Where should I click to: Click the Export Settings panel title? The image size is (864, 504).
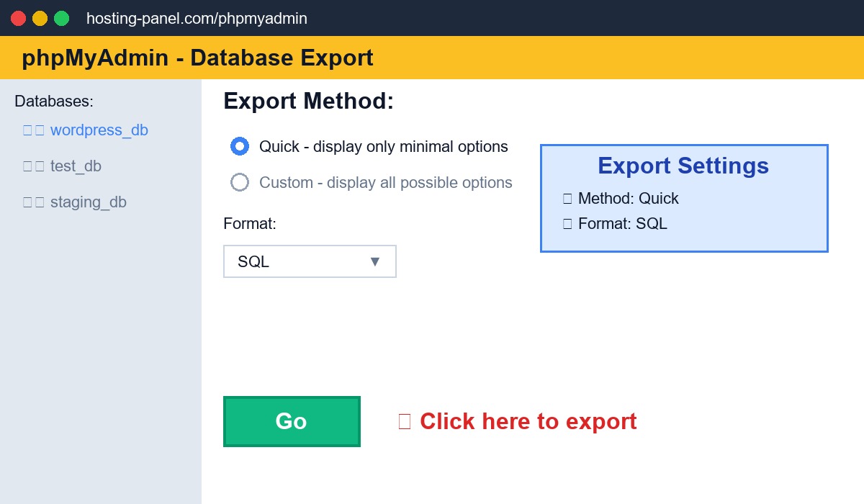[683, 166]
